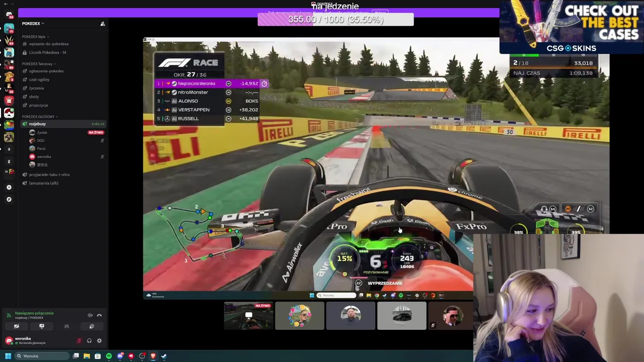
Task: Open the shoty text channel
Action: coord(63,97)
